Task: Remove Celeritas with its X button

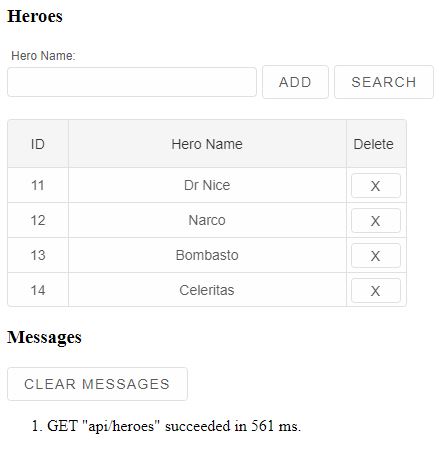Action: tap(376, 291)
